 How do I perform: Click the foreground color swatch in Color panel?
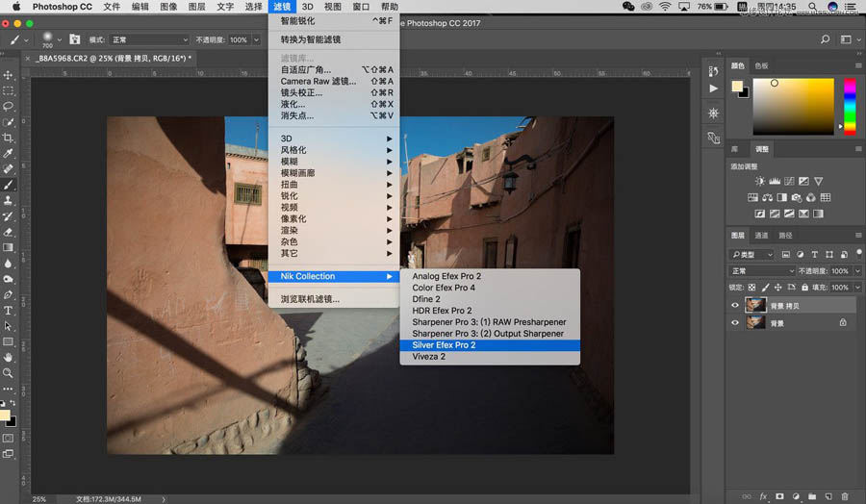pyautogui.click(x=737, y=87)
